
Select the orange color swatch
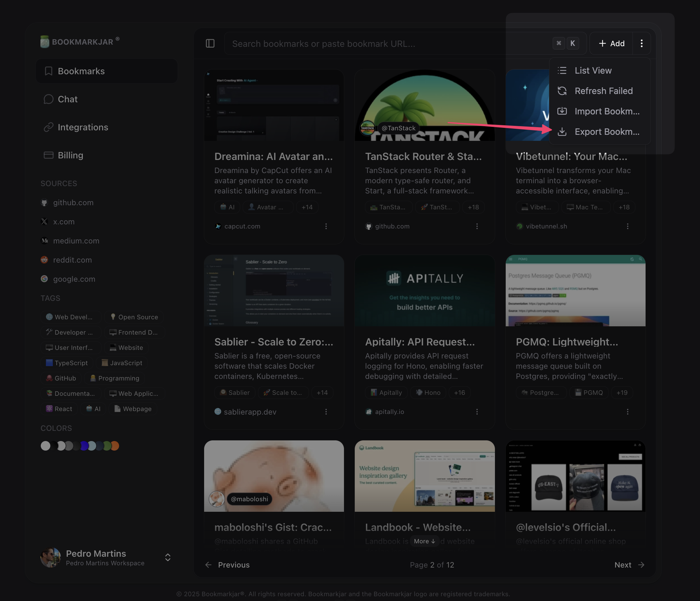pyautogui.click(x=115, y=446)
